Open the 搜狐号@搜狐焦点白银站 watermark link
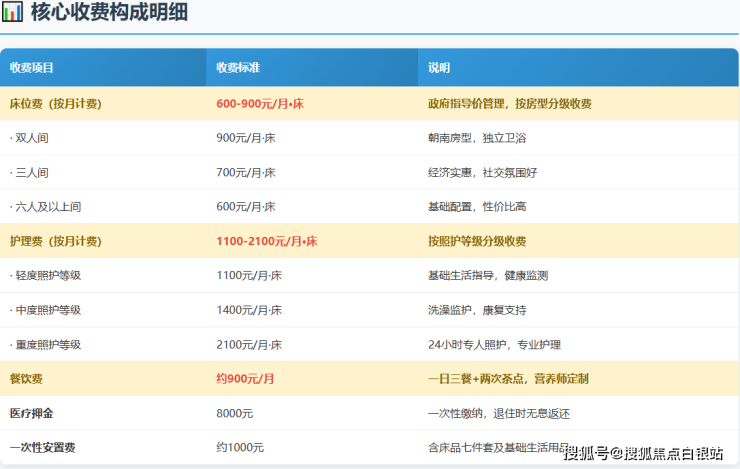Screen dimensions: 740x469 [643, 454]
